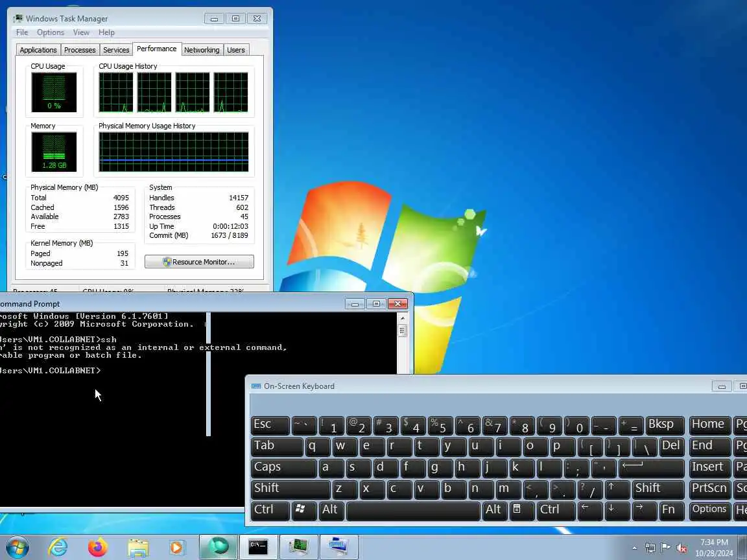Show hidden tray icons arrow
Screen dimensions: 747x560
(634, 548)
